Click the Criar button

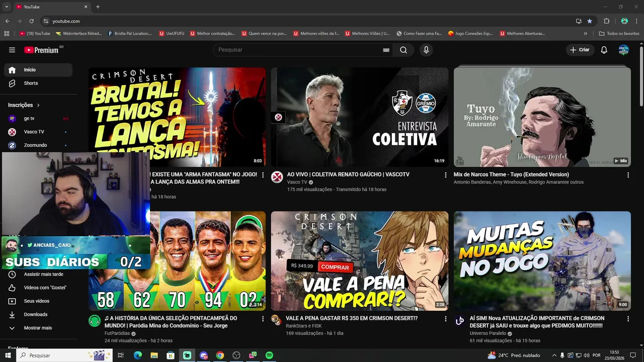click(x=580, y=50)
